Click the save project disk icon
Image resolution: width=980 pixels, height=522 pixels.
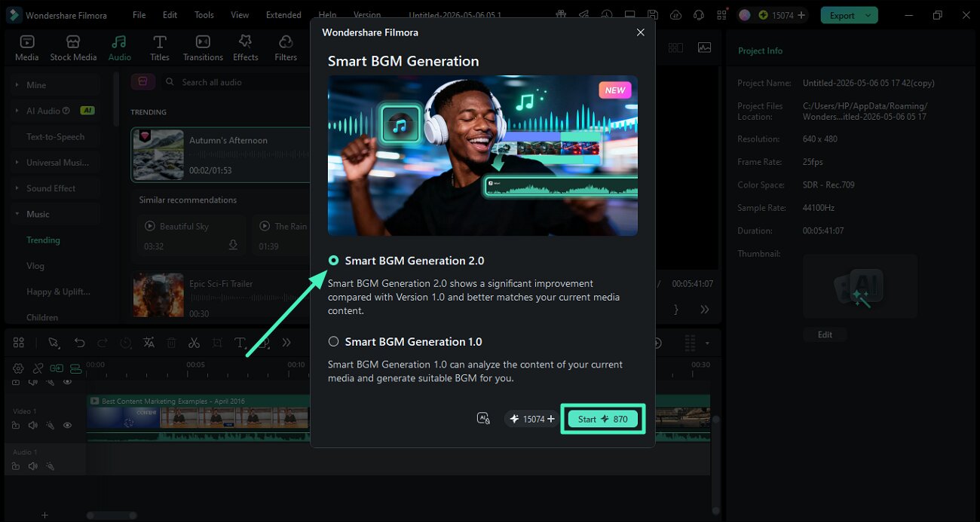point(654,15)
